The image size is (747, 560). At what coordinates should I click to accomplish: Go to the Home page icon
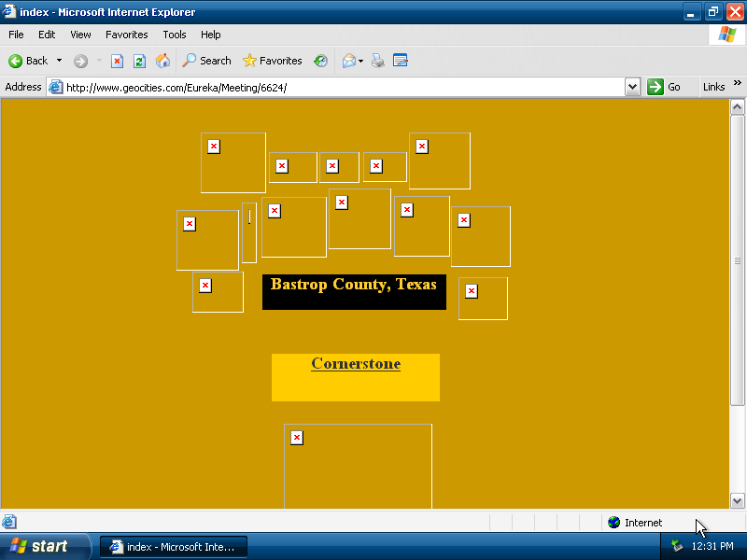click(x=162, y=61)
